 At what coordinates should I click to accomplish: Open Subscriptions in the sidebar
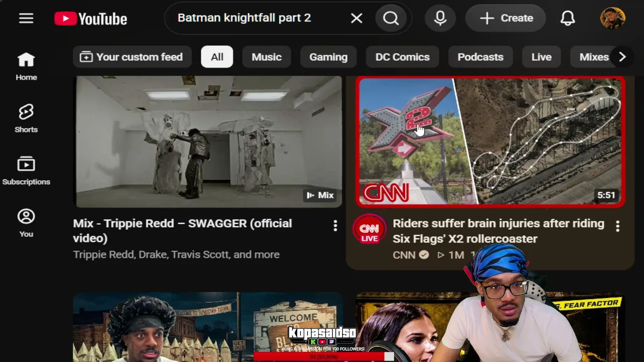click(x=26, y=171)
